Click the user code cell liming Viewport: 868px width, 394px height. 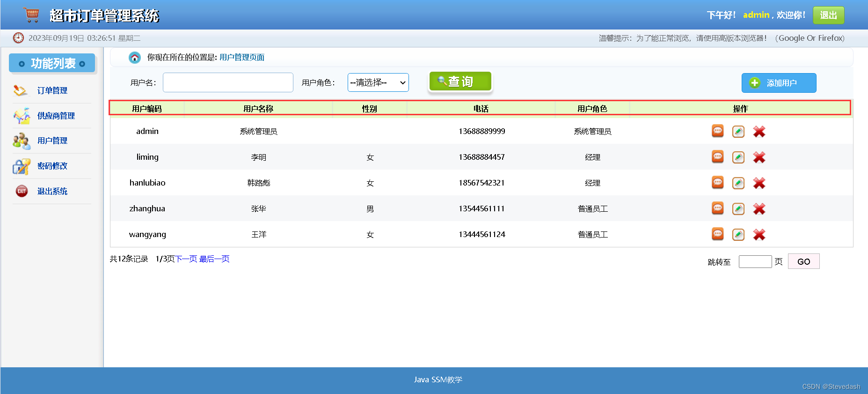(147, 157)
